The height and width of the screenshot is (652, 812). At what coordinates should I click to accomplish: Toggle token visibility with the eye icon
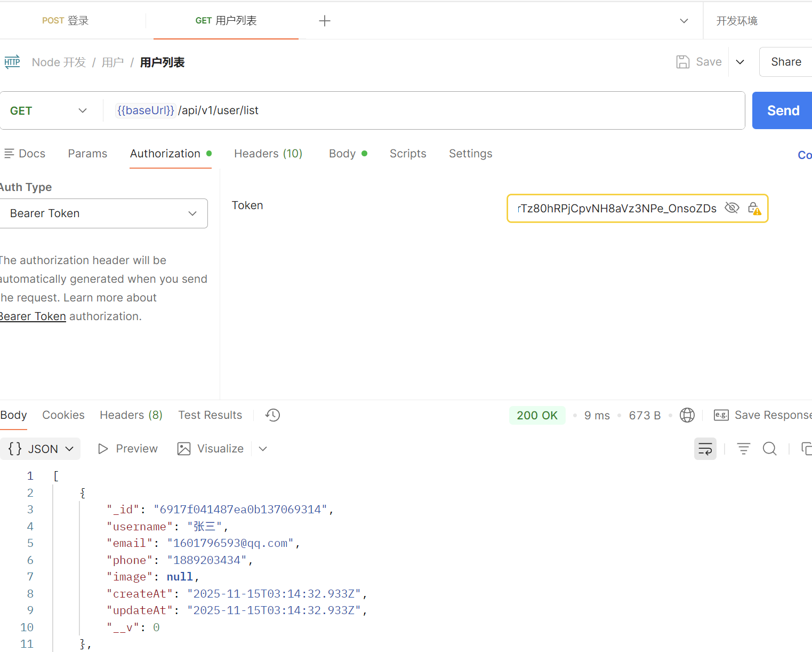point(732,208)
